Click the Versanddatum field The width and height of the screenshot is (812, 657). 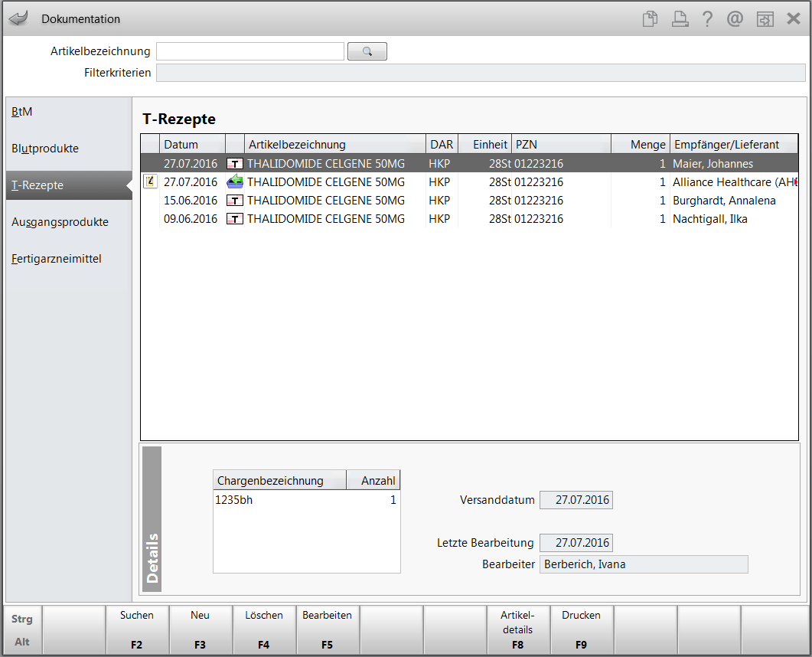576,500
